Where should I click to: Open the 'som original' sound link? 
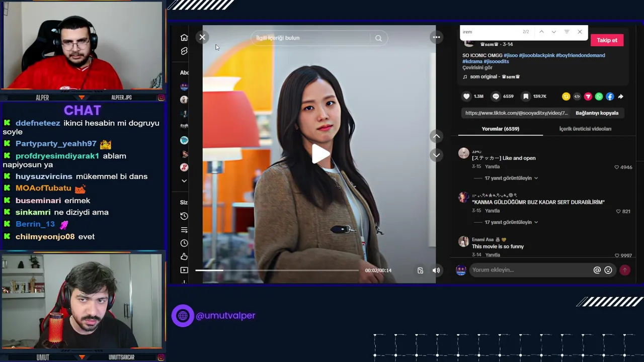click(495, 76)
